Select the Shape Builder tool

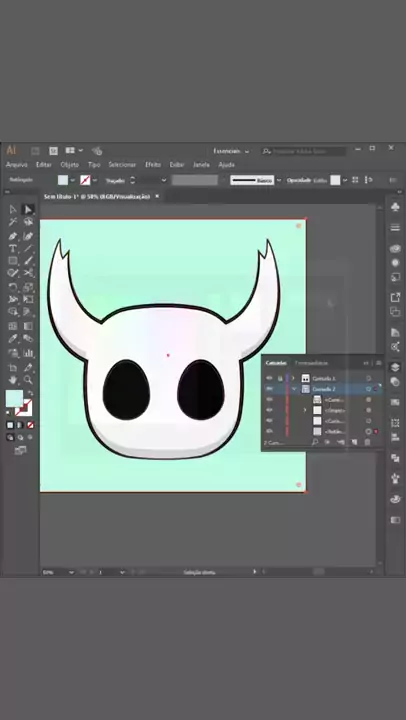coord(13,312)
